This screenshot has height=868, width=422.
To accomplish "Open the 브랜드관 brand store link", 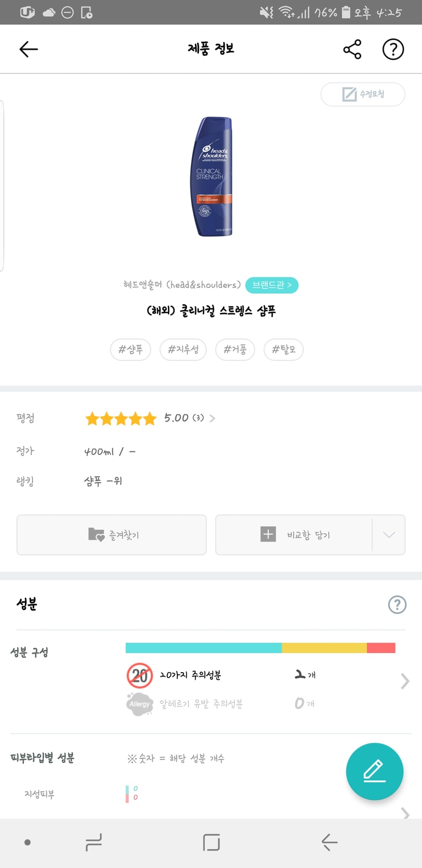I will (272, 285).
